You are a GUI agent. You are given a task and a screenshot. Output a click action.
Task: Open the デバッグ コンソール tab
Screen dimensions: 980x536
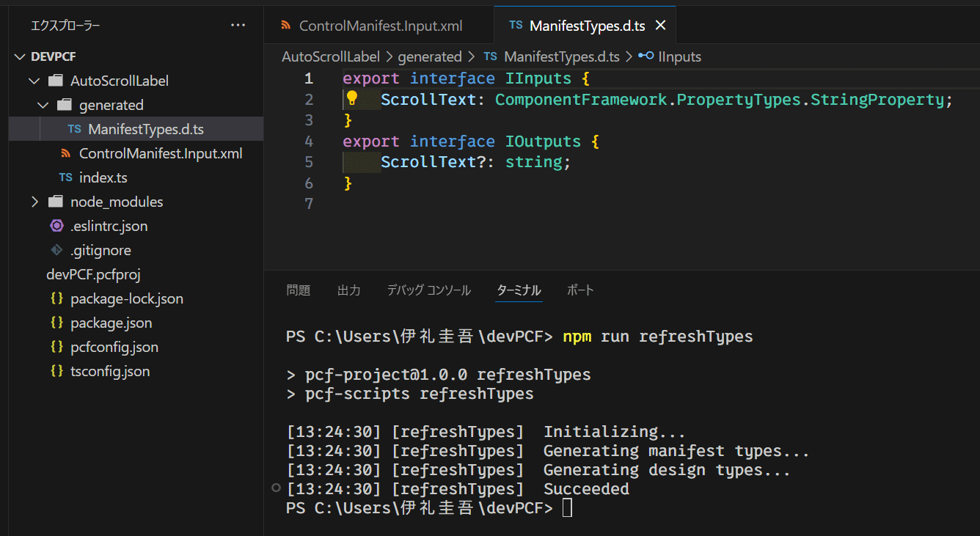[x=429, y=290]
